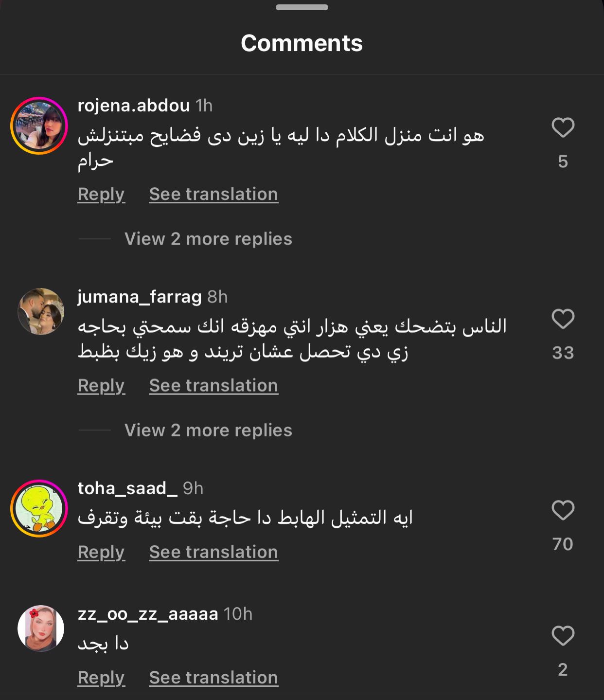Expand 2 more replies under rojena.abdou's comment
This screenshot has height=700, width=604.
pos(208,239)
